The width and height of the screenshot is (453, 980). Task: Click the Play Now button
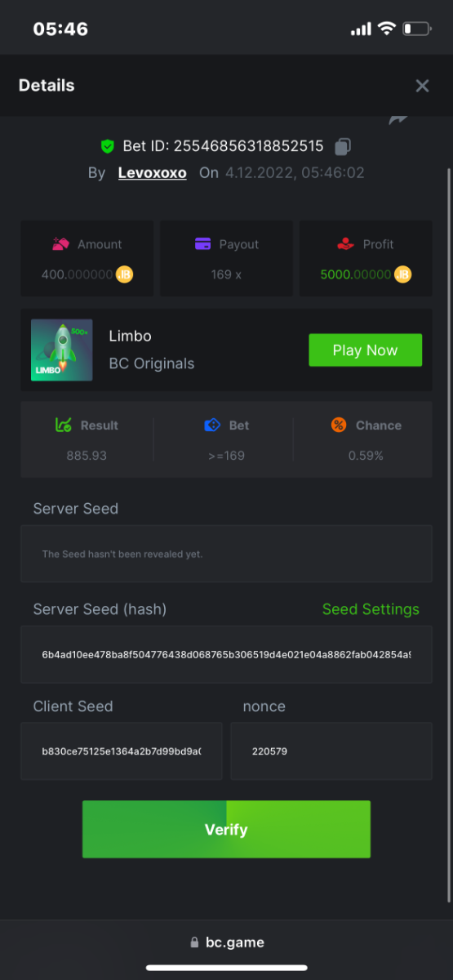(x=365, y=350)
